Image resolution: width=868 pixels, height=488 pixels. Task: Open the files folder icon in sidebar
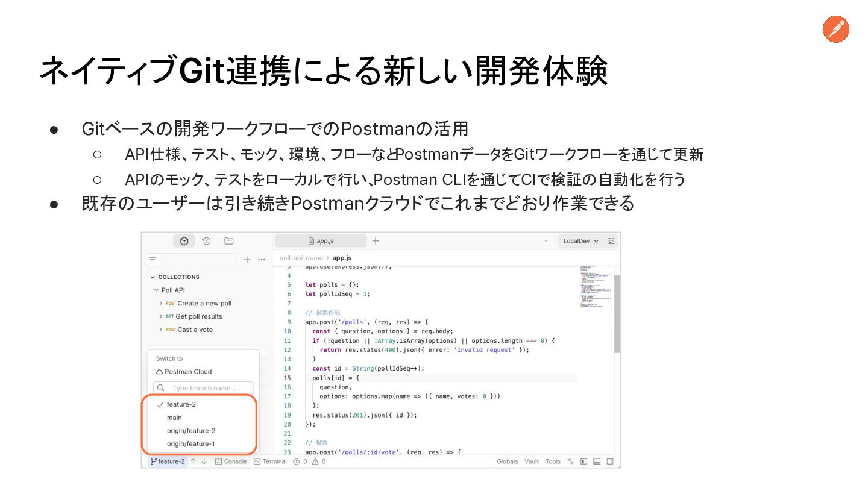[x=228, y=241]
